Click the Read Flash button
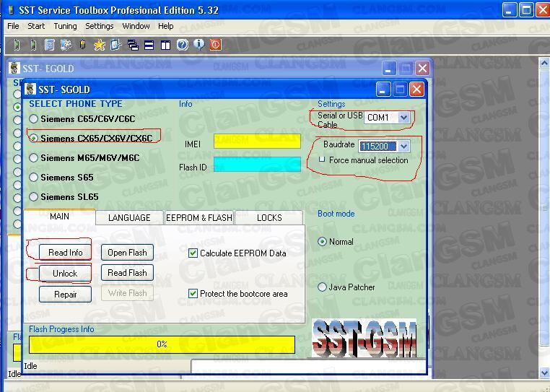Viewport: 550px width, 392px height. [127, 273]
